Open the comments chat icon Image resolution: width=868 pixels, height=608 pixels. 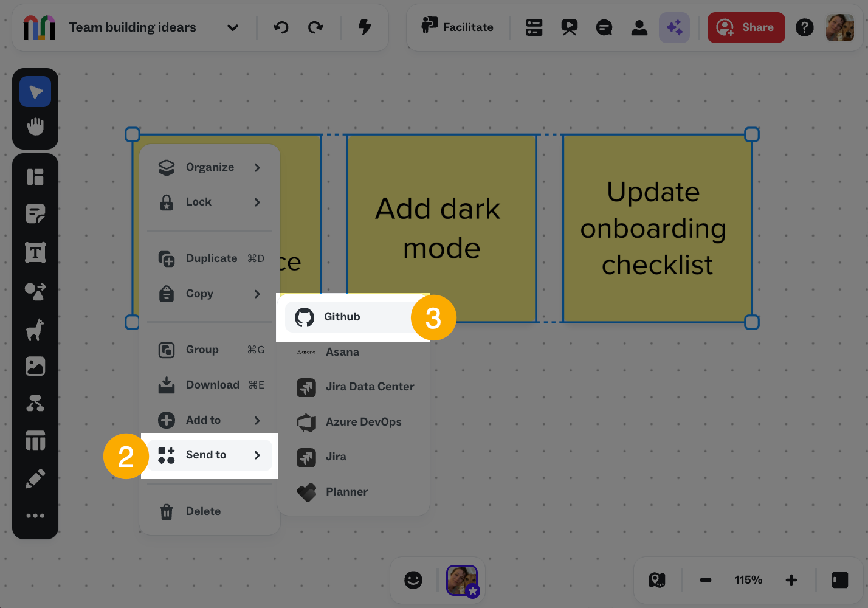tap(604, 27)
